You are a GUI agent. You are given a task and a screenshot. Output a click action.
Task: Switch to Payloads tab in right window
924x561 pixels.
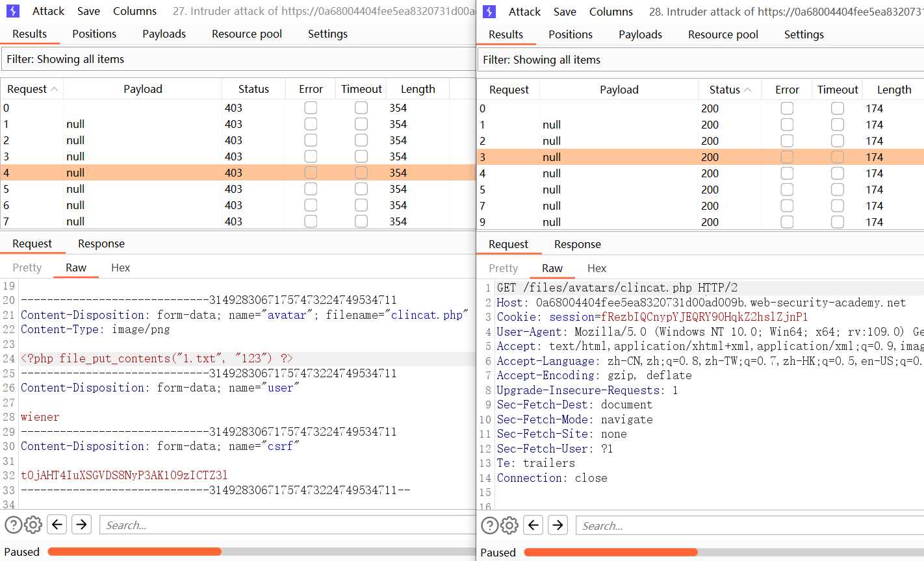tap(640, 34)
